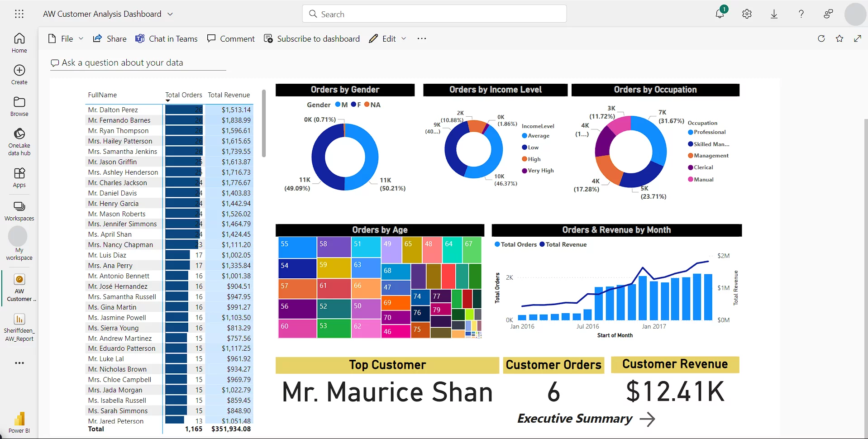Click the Create plus icon
The height and width of the screenshot is (439, 868).
[19, 70]
